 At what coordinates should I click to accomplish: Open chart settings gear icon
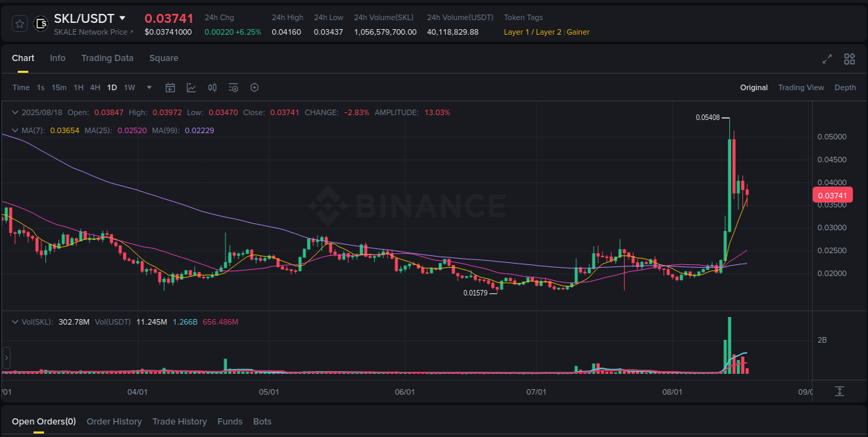254,87
